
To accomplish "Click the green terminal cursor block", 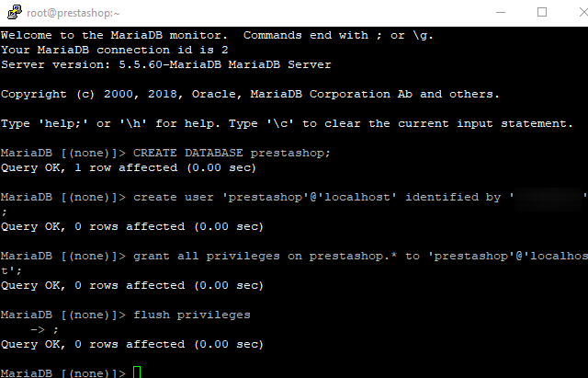I will [x=137, y=372].
